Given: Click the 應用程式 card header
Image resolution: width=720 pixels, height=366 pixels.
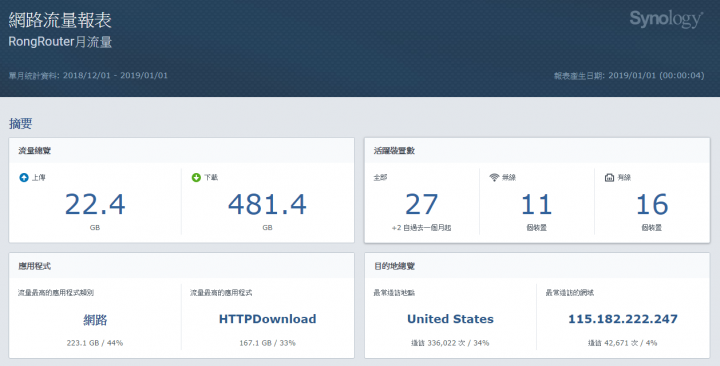Looking at the screenshot, I should [181, 266].
